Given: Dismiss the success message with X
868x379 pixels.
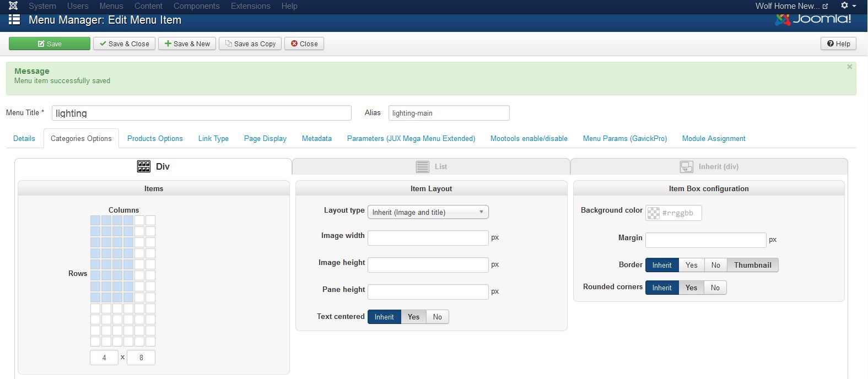Looking at the screenshot, I should pos(849,67).
